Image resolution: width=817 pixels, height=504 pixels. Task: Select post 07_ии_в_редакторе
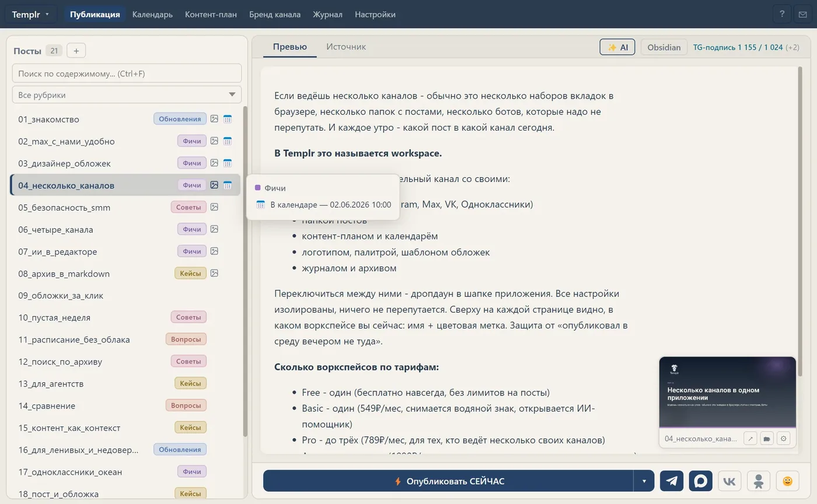(x=125, y=251)
